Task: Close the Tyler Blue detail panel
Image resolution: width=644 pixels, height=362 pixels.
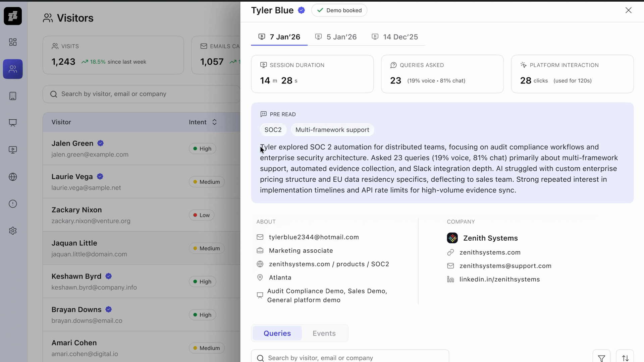Action: pyautogui.click(x=628, y=10)
